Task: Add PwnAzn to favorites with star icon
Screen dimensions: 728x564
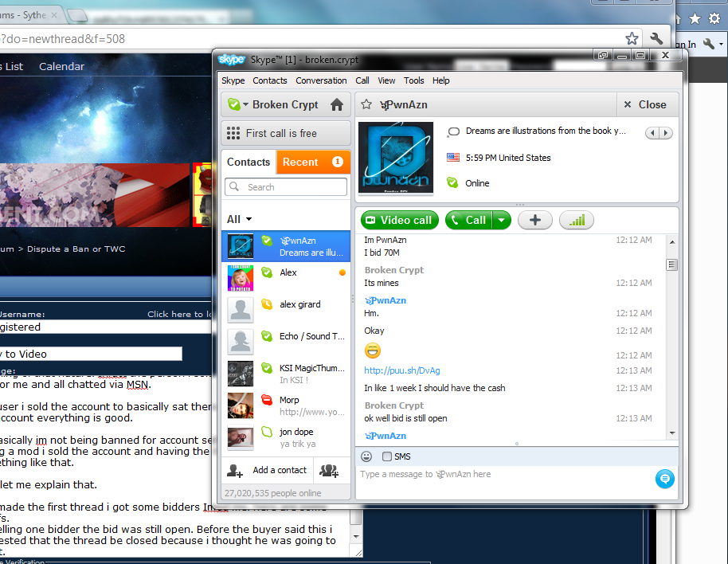Action: pos(366,104)
